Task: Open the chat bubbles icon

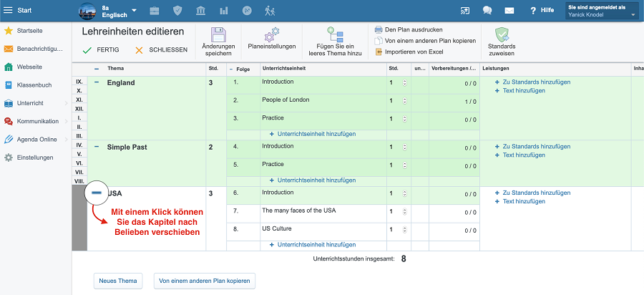Action: pyautogui.click(x=487, y=11)
